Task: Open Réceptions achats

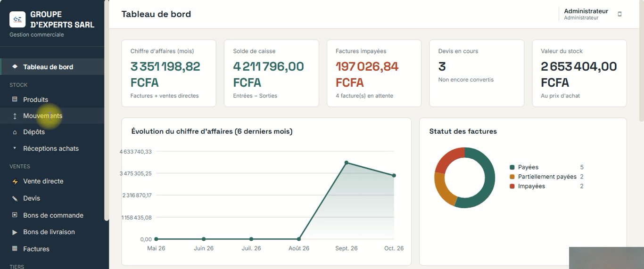Action: 52,148
